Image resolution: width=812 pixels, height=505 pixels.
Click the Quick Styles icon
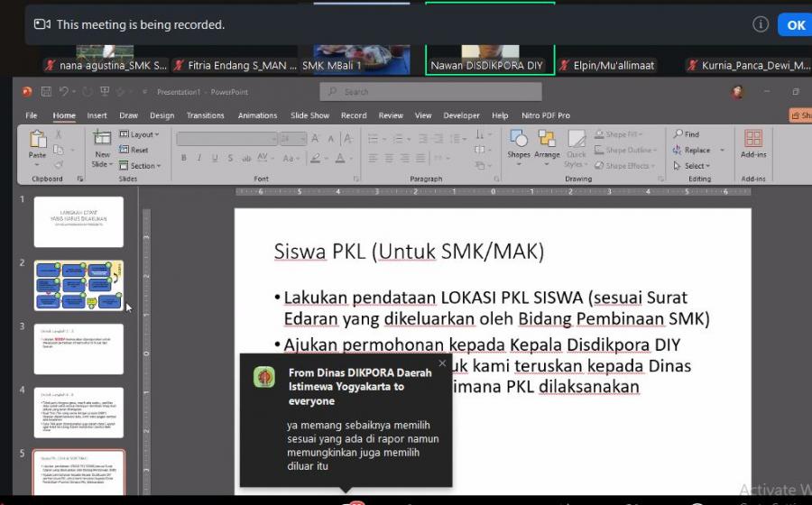point(576,139)
